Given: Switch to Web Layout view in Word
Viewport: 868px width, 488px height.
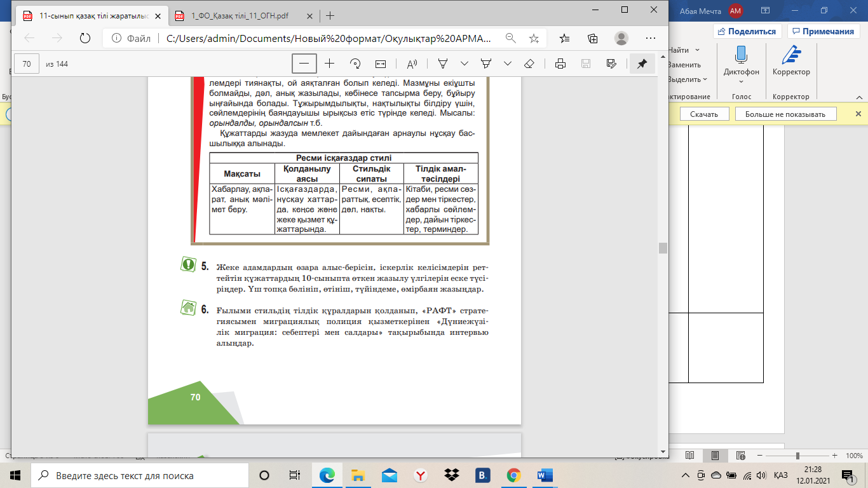Looking at the screenshot, I should (740, 456).
